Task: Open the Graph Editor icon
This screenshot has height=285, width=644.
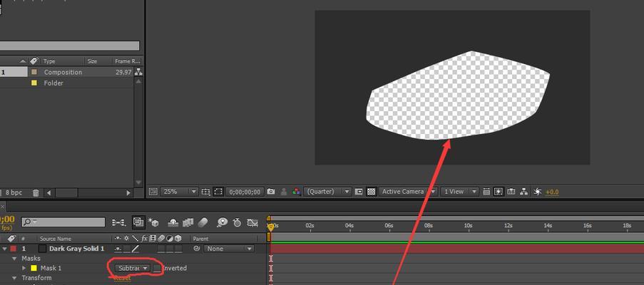Action: coord(252,222)
